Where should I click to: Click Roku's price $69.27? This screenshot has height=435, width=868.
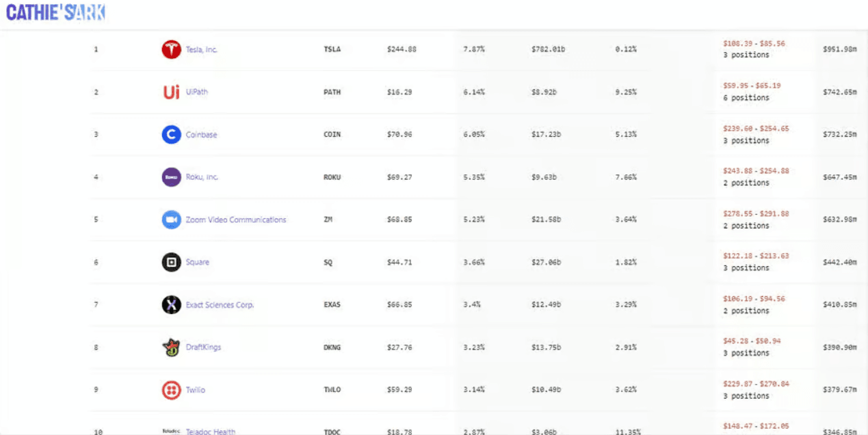[x=399, y=177]
